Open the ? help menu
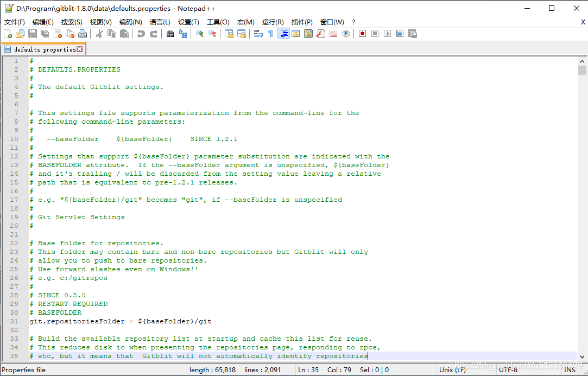This screenshot has height=376, width=588. [353, 22]
